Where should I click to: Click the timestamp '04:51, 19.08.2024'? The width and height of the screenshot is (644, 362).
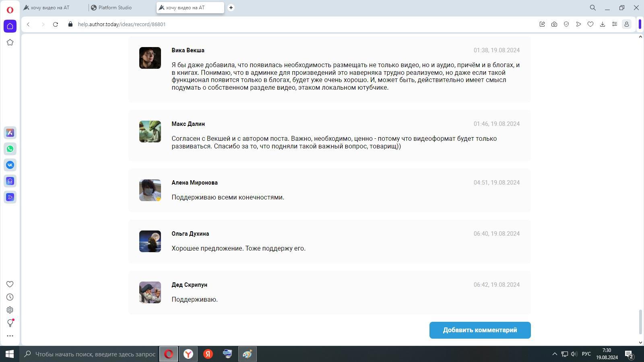point(497,183)
